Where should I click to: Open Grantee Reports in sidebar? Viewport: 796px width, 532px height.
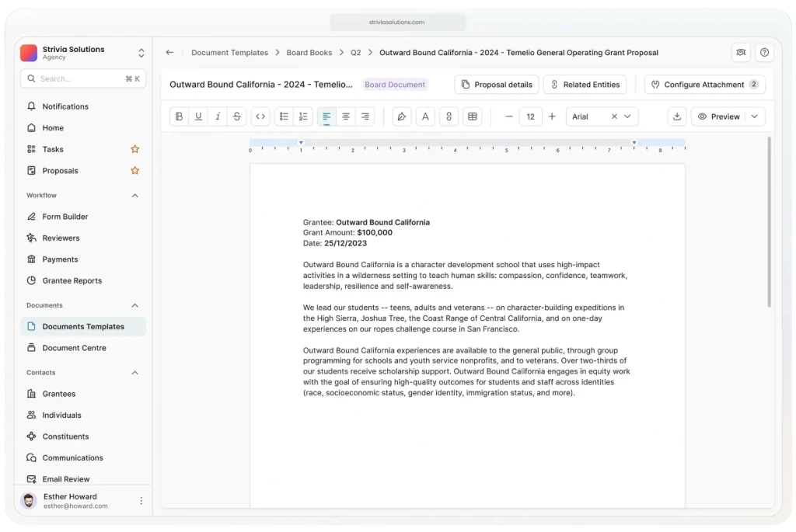click(x=72, y=280)
